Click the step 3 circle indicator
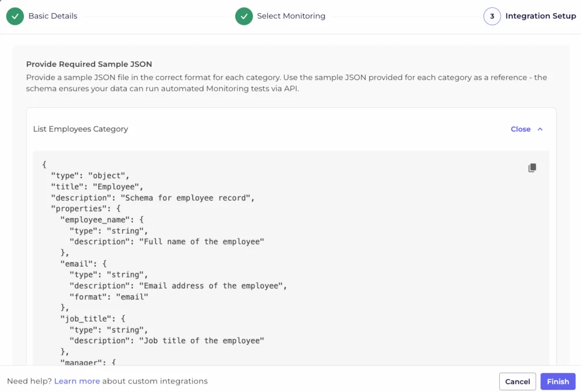 492,16
